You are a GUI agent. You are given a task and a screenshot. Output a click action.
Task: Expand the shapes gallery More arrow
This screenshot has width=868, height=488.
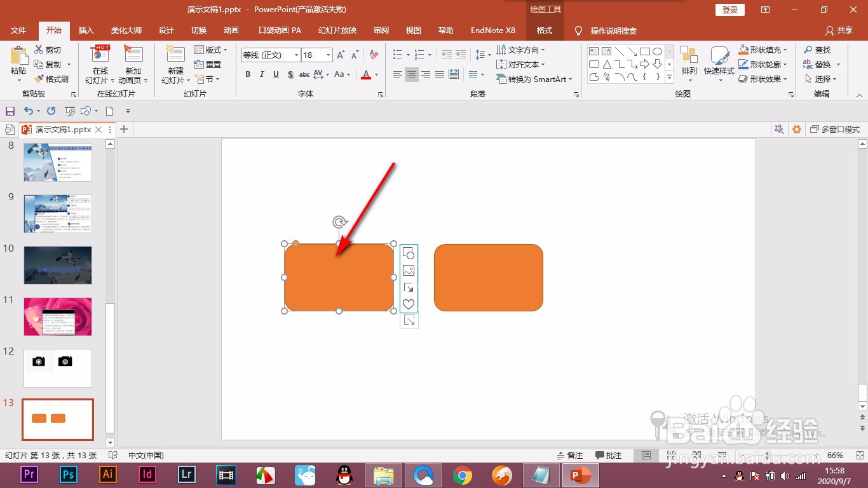pos(669,77)
